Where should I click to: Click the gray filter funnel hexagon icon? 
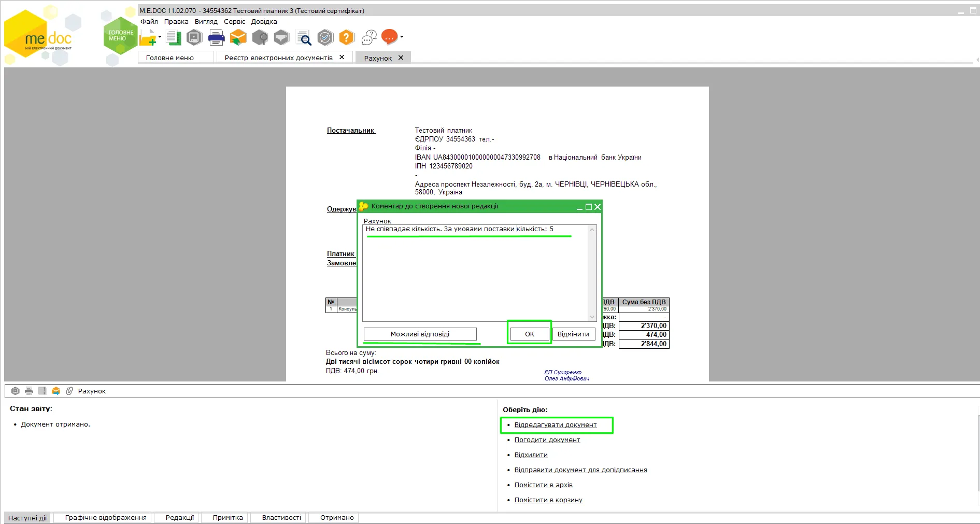281,37
